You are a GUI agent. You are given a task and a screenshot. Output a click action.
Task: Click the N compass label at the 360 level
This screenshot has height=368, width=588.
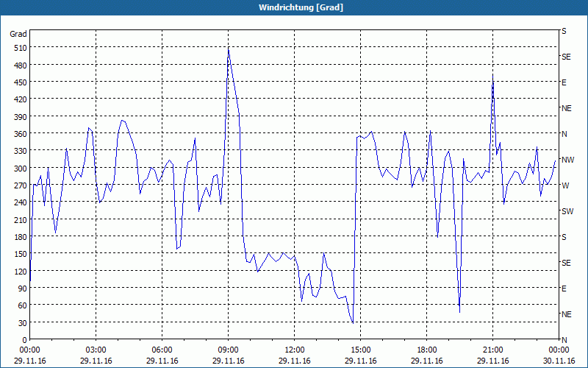564,134
